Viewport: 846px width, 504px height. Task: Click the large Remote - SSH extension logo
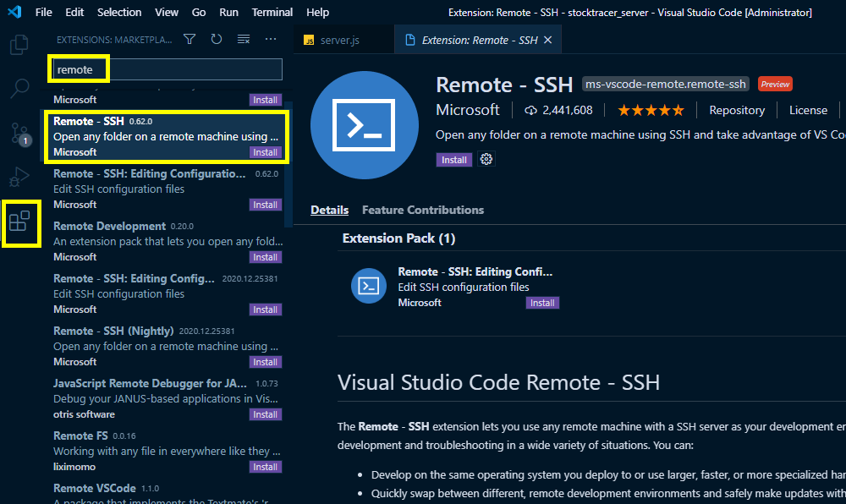click(x=365, y=125)
